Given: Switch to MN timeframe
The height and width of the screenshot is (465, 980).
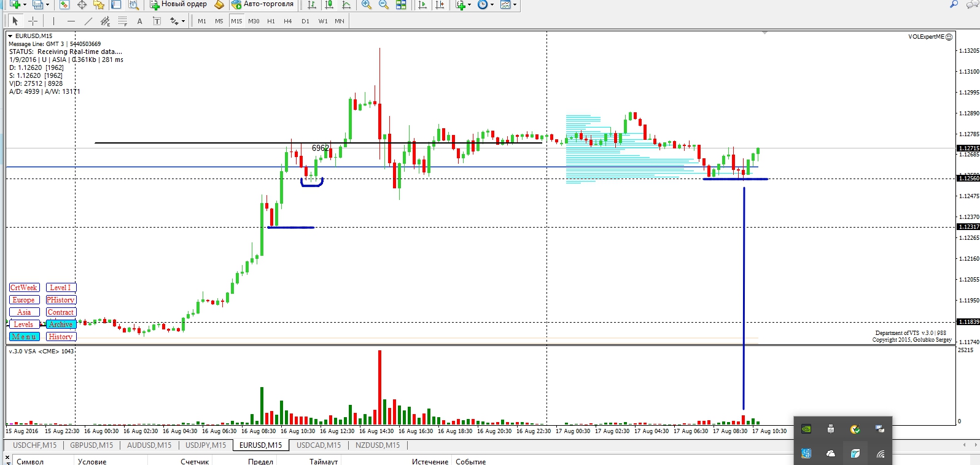Looking at the screenshot, I should point(340,21).
